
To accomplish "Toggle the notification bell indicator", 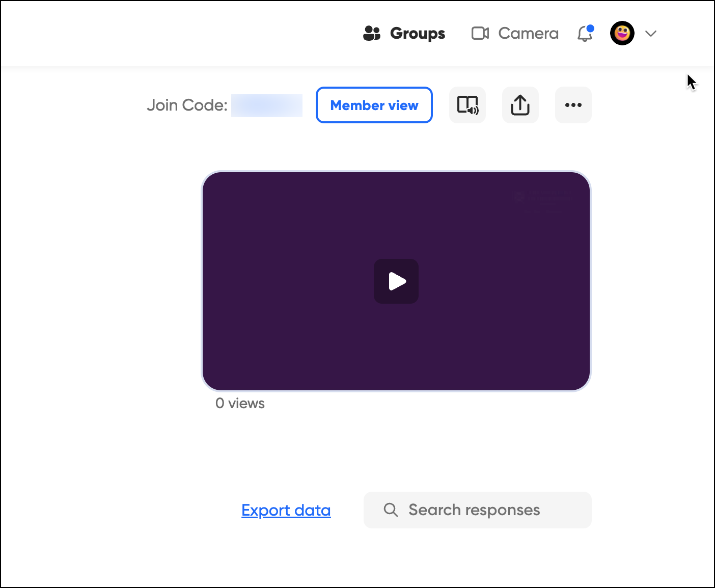I will [584, 34].
